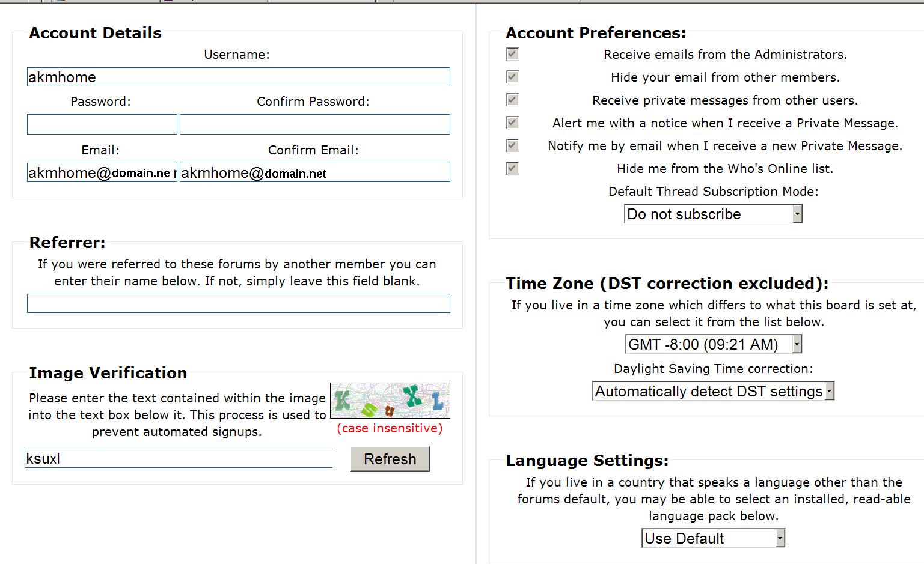Click the KSUXL captcha image
The width and height of the screenshot is (924, 564).
click(x=390, y=401)
